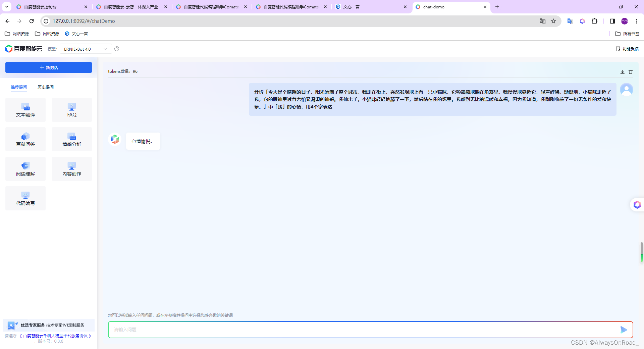Reload the current page
Image resolution: width=644 pixels, height=349 pixels.
click(x=32, y=21)
